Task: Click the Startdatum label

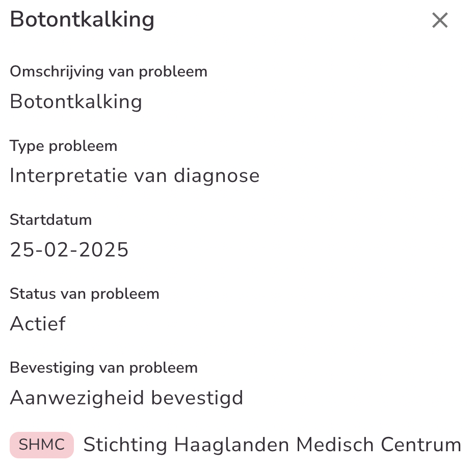Action: point(51,220)
